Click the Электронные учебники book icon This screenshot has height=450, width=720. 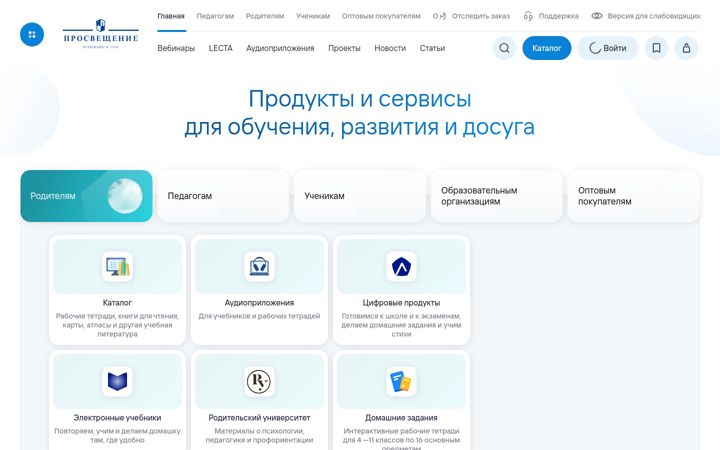click(118, 381)
